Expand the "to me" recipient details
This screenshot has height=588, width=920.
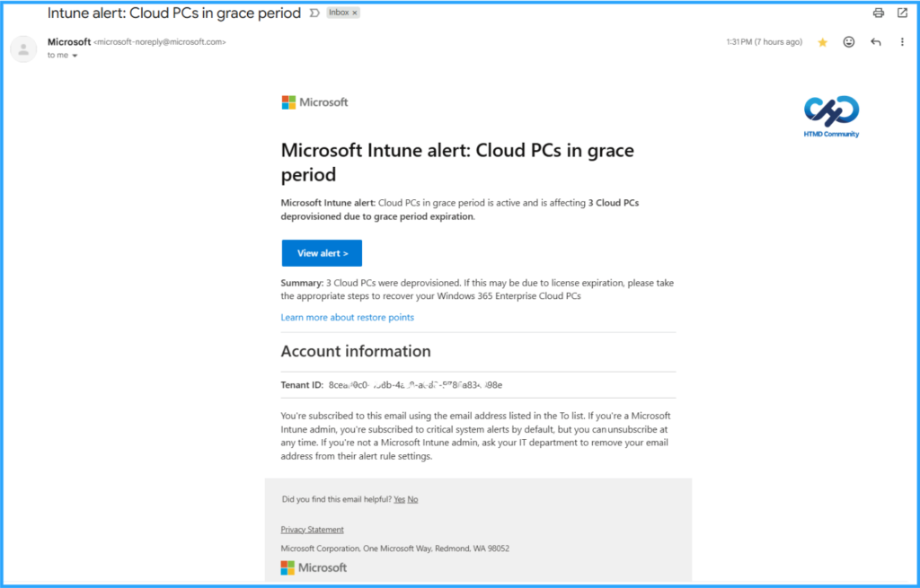pos(60,55)
